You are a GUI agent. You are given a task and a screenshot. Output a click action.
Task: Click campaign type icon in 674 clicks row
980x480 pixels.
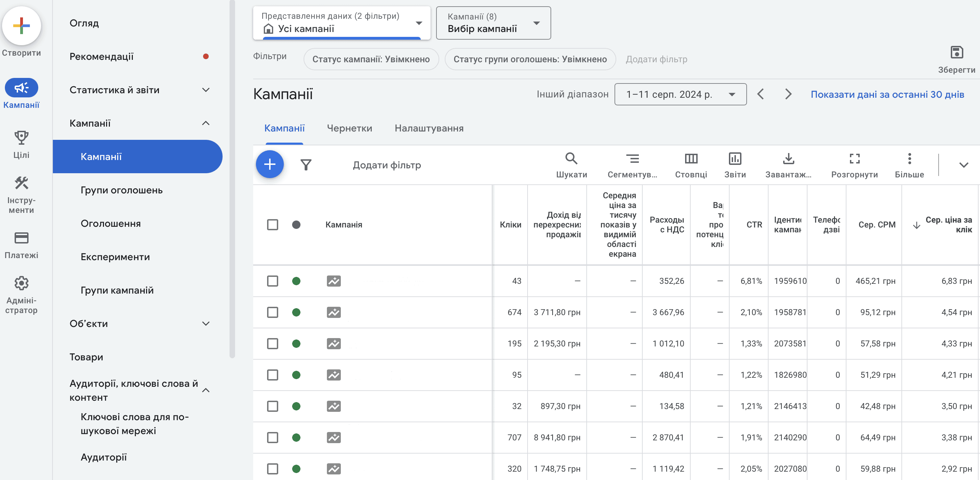click(334, 312)
